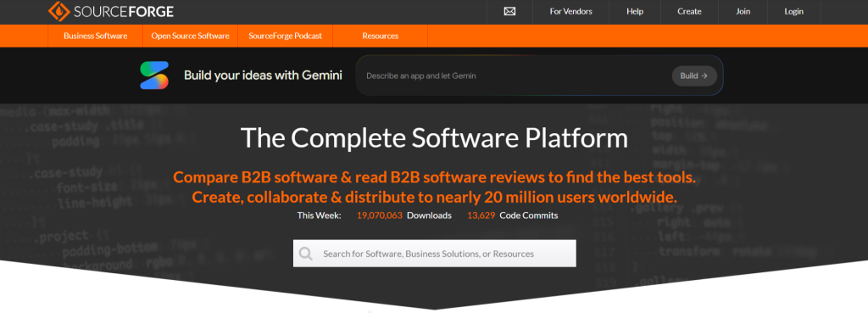Click the Create, collaborate & distribute line

[x=435, y=198]
